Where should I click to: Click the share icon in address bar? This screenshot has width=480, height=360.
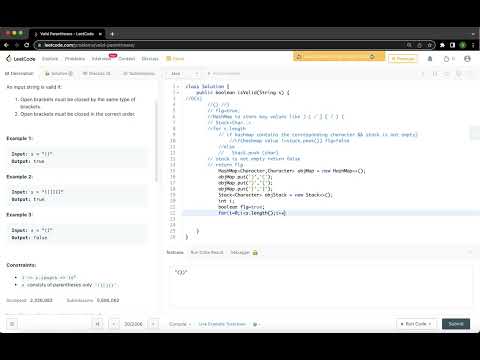(419, 45)
